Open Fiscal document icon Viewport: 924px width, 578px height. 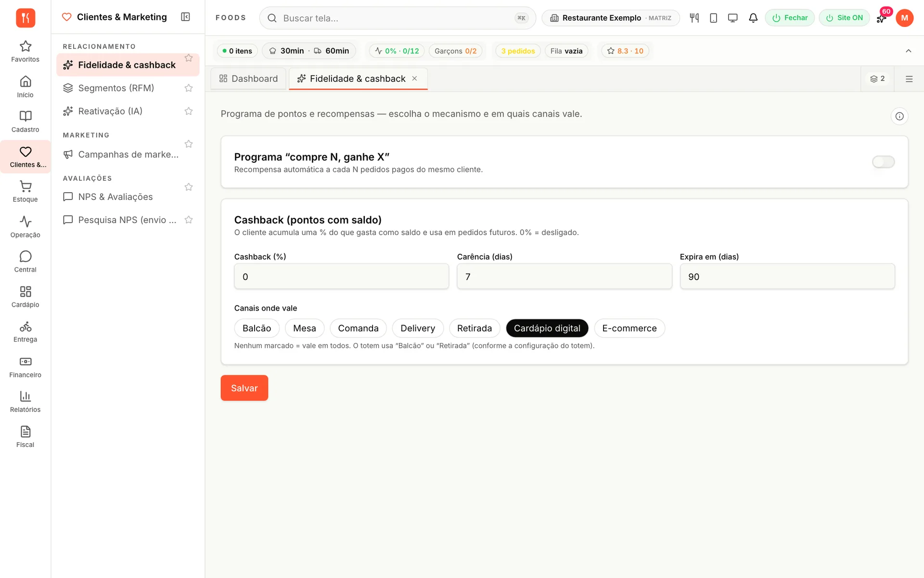click(25, 437)
